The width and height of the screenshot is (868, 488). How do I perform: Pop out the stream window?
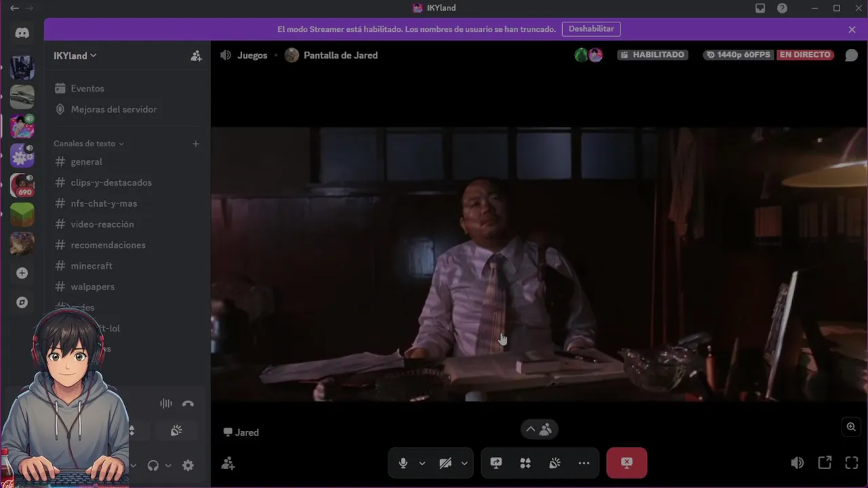point(825,463)
